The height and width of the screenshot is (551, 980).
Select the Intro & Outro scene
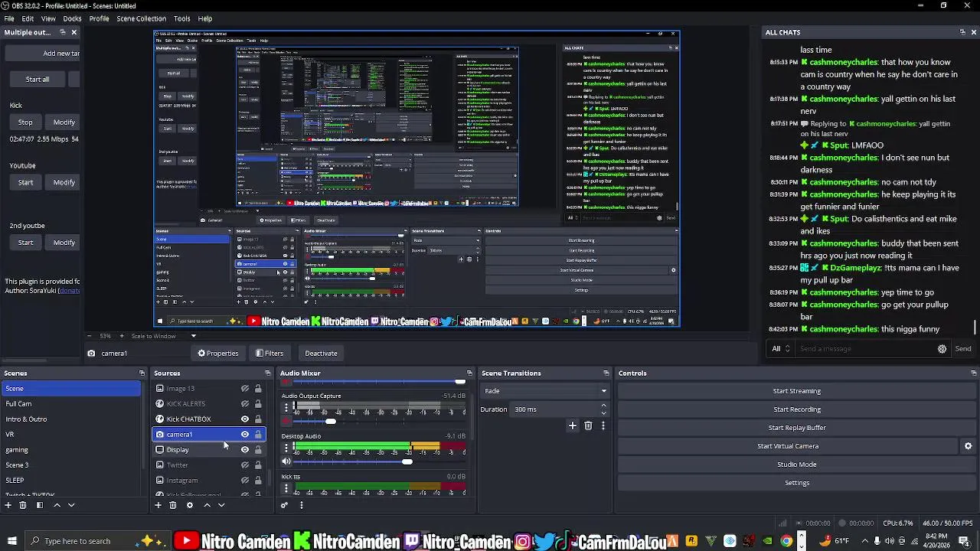pos(70,419)
